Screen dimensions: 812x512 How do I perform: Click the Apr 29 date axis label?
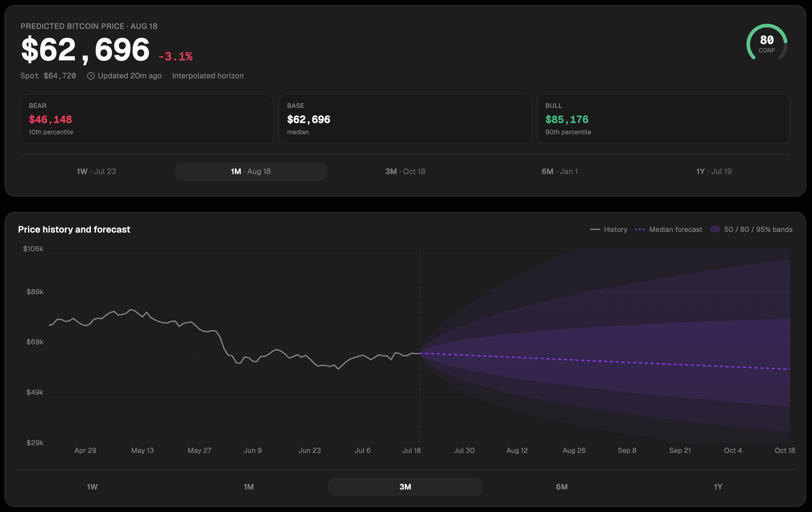[x=85, y=450]
